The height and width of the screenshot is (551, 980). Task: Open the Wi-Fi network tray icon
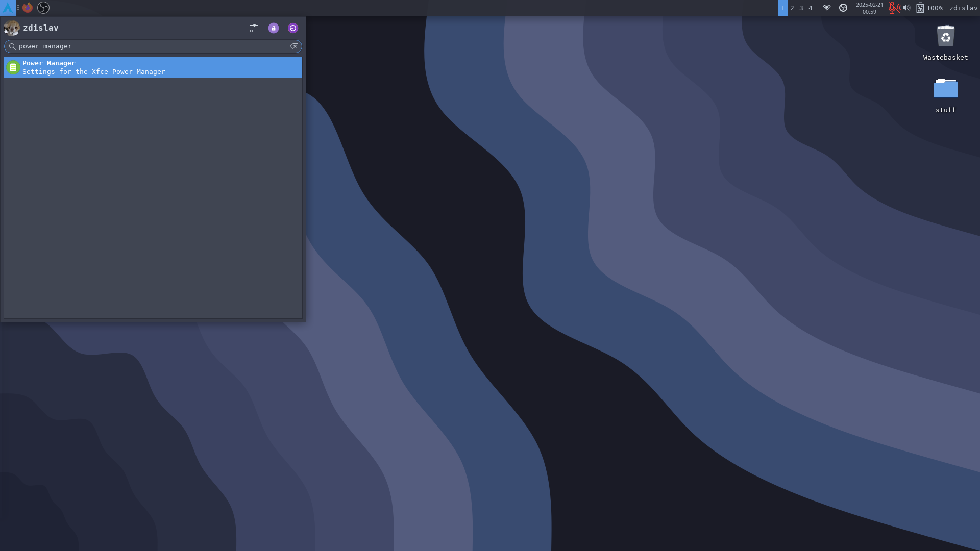(827, 8)
